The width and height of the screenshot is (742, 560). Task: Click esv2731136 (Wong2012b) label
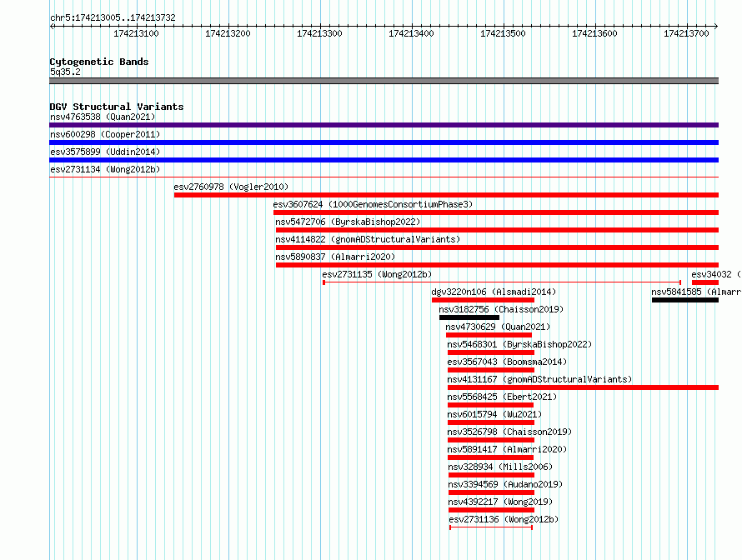504,519
